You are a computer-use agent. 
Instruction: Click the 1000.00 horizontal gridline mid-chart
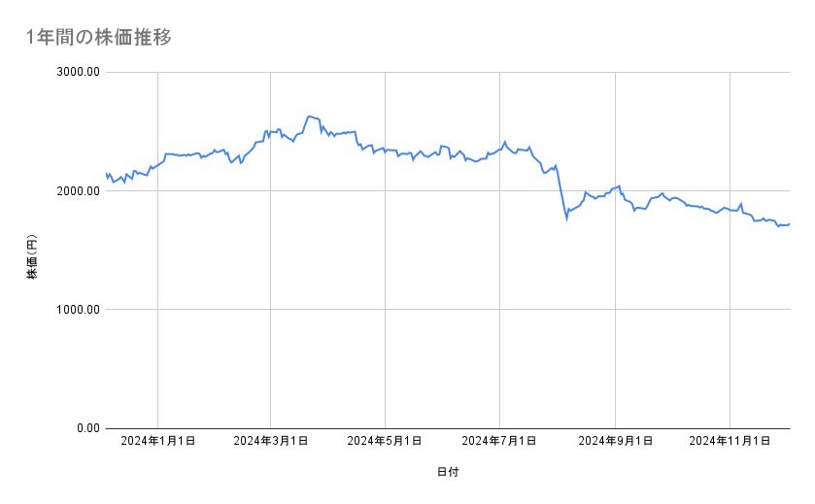pos(447,310)
